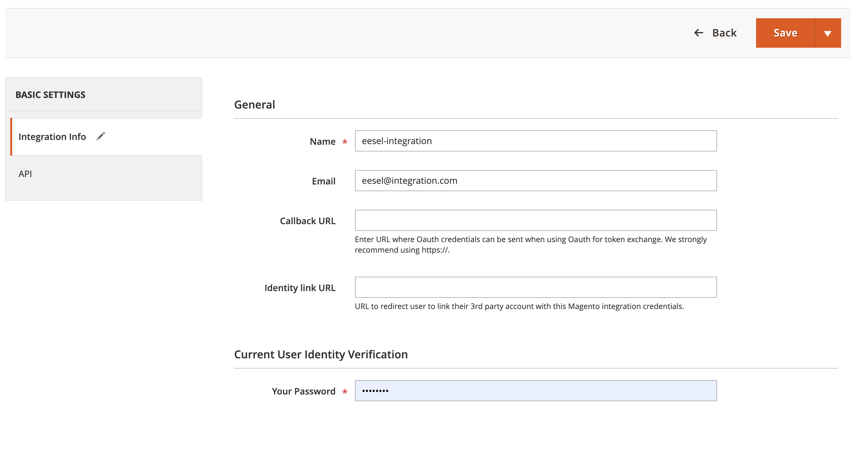Click the pencil icon beside Integration Info

point(101,136)
